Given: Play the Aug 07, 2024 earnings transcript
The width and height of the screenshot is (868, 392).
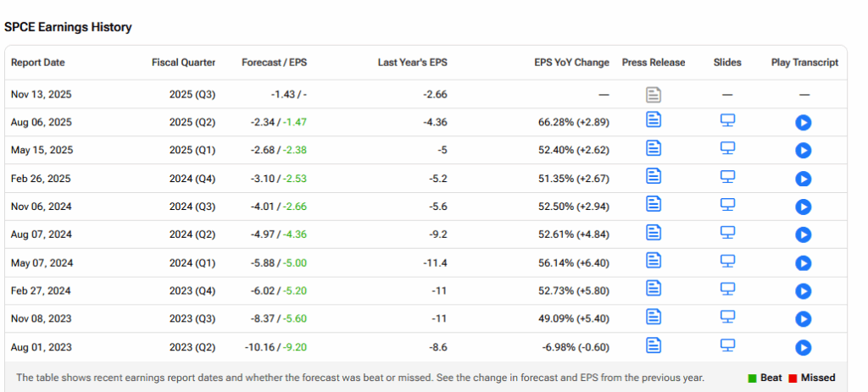Looking at the screenshot, I should (x=804, y=235).
